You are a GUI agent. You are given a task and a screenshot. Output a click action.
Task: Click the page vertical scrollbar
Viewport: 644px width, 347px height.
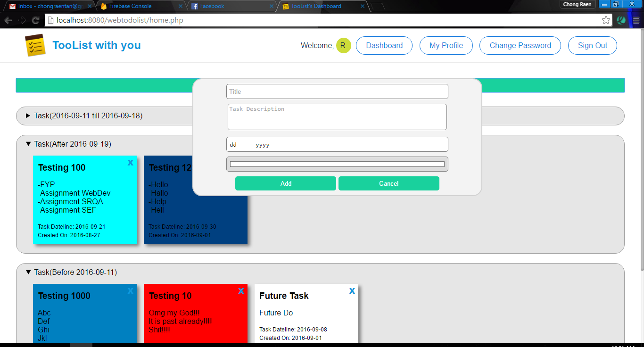(641, 150)
